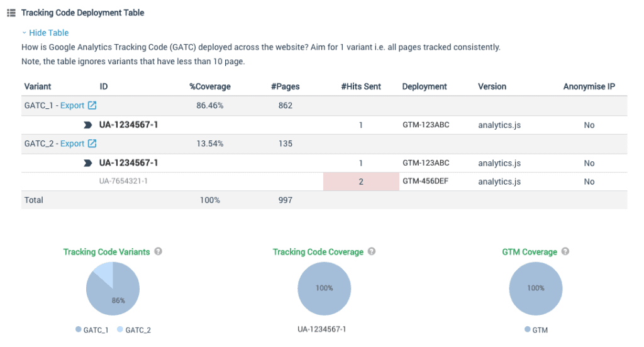Click the Tracking Code Coverage 100% pie
The height and width of the screenshot is (347, 644).
click(x=324, y=288)
